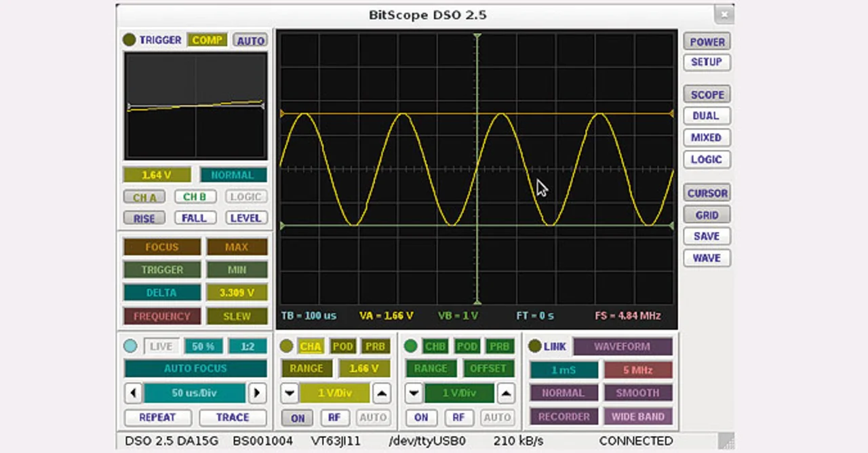Toggle AUTO in the trigger panel header
This screenshot has height=453, width=868.
point(250,41)
